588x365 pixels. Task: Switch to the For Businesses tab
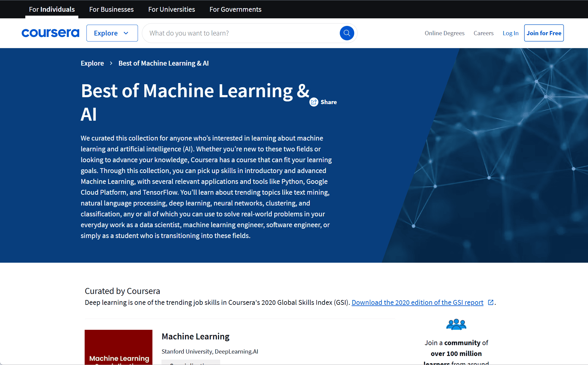(111, 9)
